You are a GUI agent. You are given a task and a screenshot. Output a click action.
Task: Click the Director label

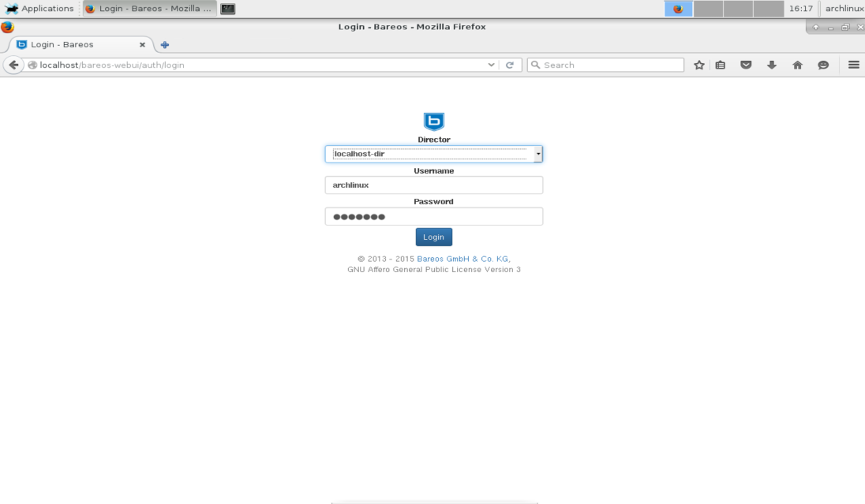coord(433,140)
